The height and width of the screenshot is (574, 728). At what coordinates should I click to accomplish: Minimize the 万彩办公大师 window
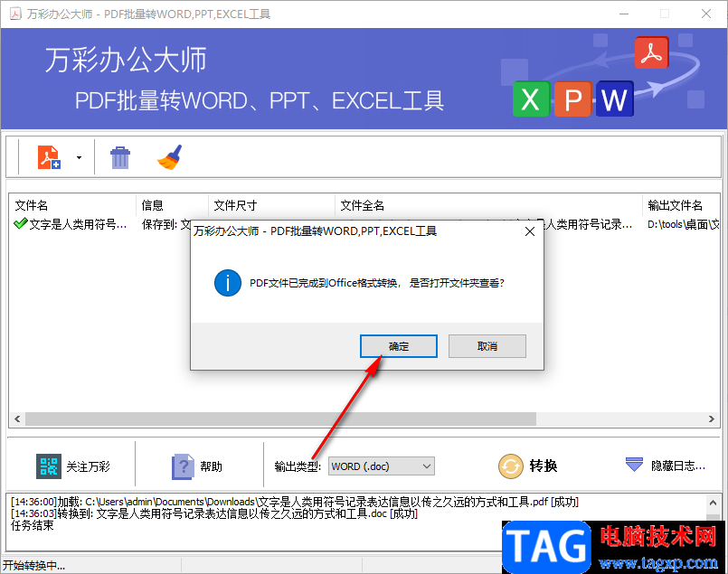pyautogui.click(x=624, y=14)
